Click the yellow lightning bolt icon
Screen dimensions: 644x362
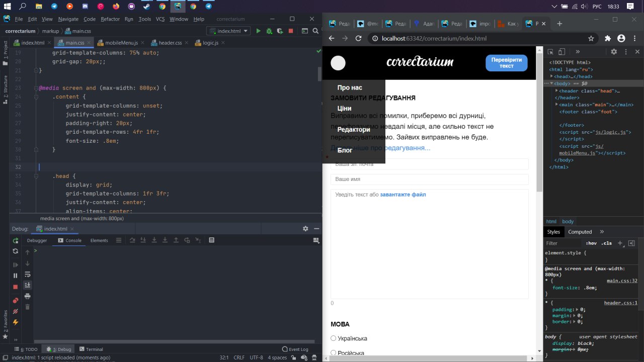pyautogui.click(x=16, y=322)
